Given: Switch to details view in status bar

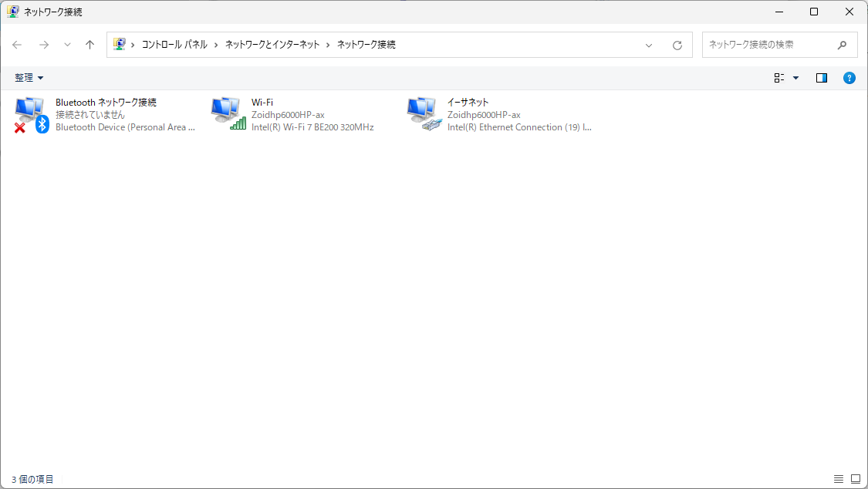Looking at the screenshot, I should (839, 479).
